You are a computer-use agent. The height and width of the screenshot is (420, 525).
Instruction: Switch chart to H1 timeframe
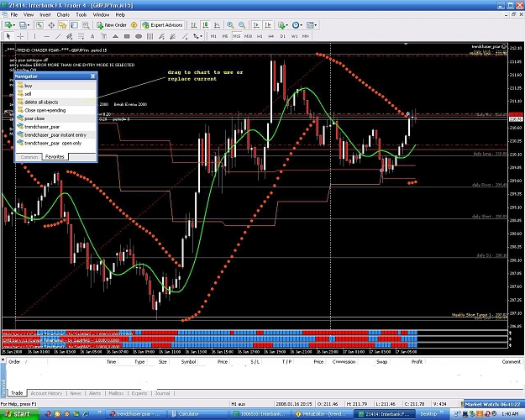pos(260,36)
